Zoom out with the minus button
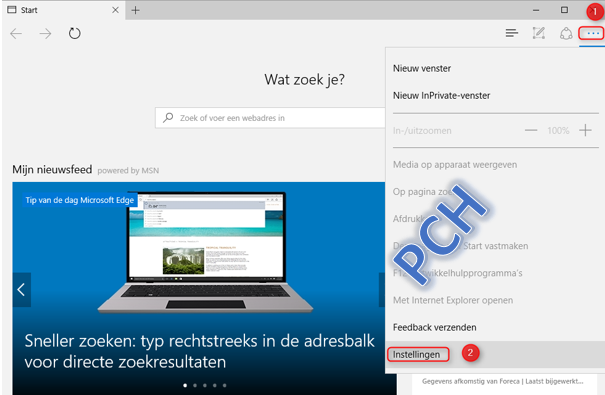605x395 pixels. [531, 130]
